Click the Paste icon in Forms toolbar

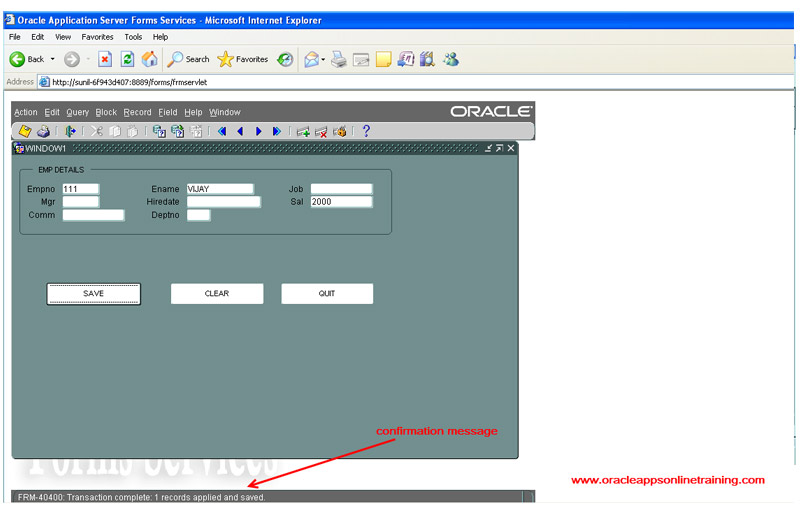pyautogui.click(x=133, y=132)
